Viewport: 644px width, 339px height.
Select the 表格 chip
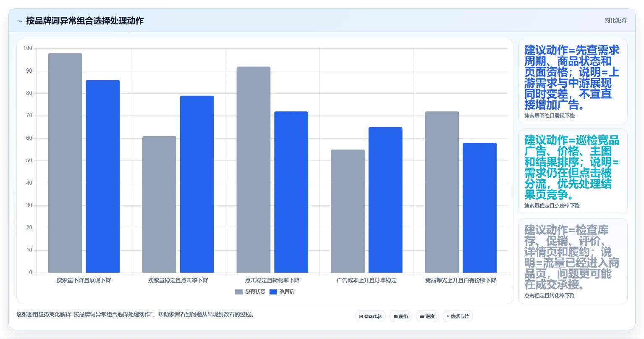(401, 316)
